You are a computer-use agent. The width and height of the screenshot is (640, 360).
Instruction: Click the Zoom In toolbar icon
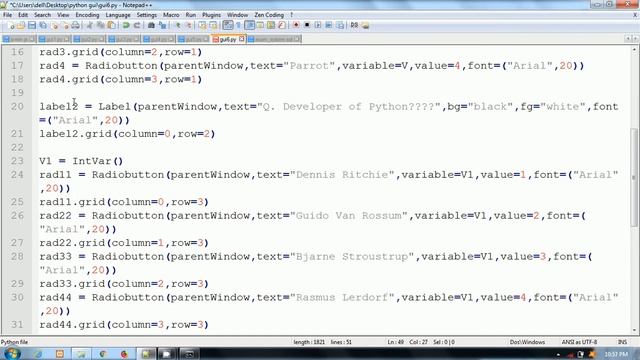click(177, 25)
